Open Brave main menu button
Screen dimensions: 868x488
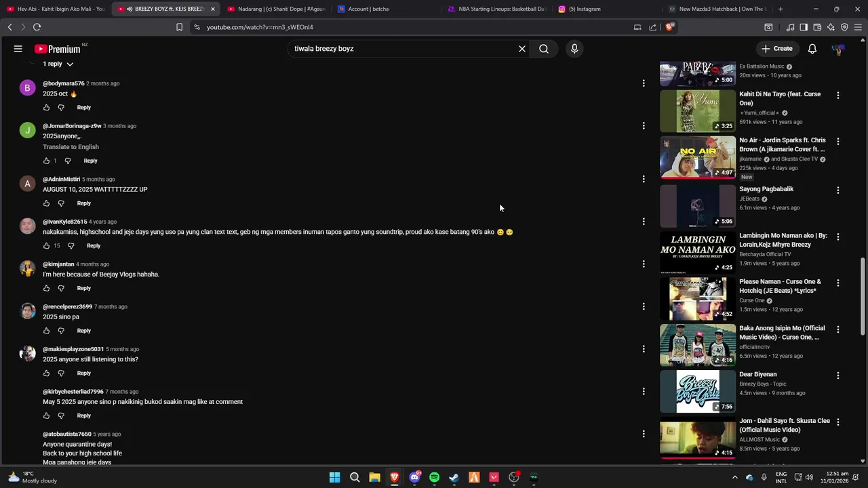(858, 27)
